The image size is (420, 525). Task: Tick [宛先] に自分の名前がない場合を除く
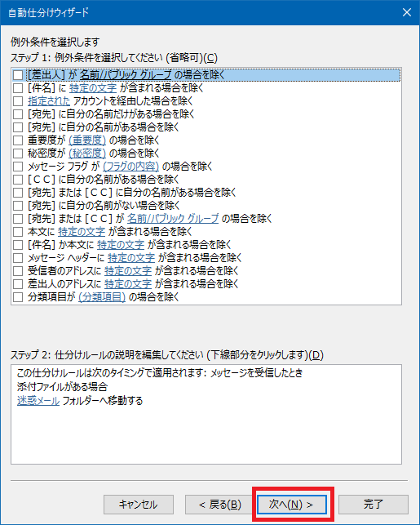[x=18, y=206]
